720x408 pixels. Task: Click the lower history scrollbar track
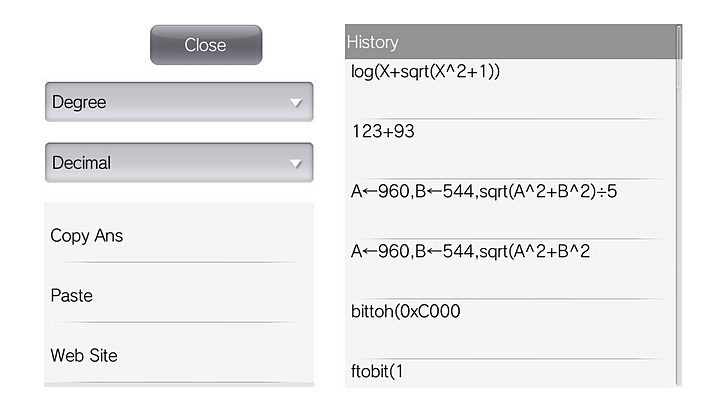pos(679,300)
